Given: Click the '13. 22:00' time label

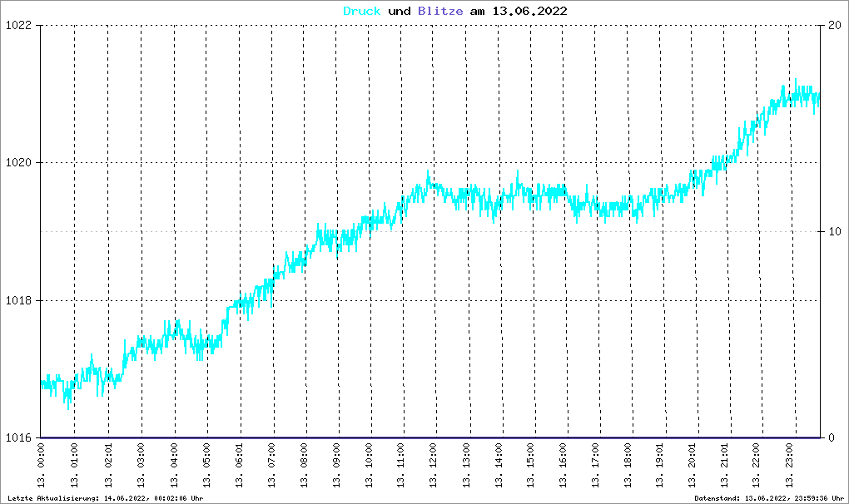Looking at the screenshot, I should 757,465.
